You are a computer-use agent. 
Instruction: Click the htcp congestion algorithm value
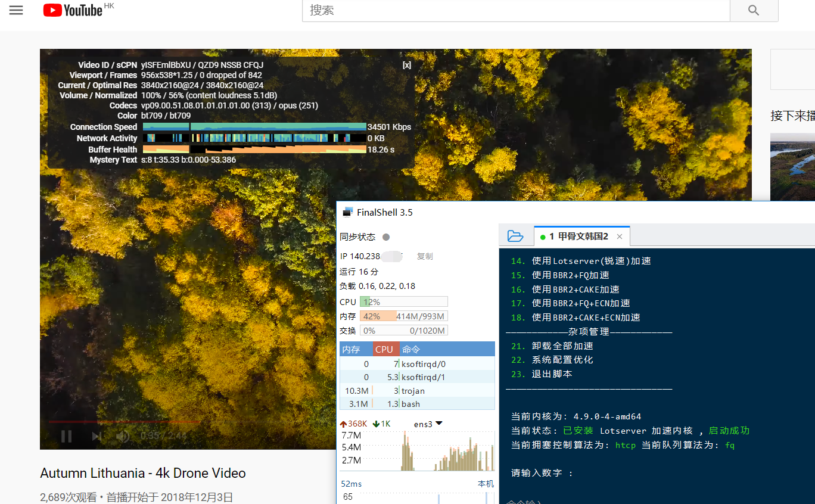626,445
